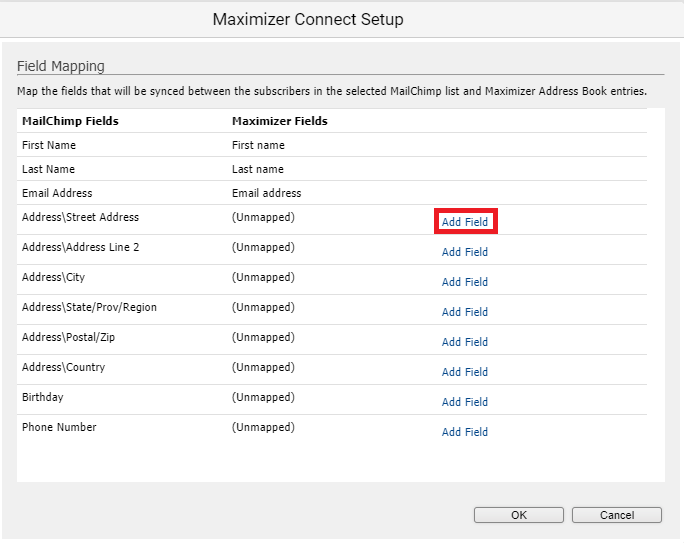The image size is (684, 543).
Task: Select the Last Name MailChimp field
Action: 48,169
